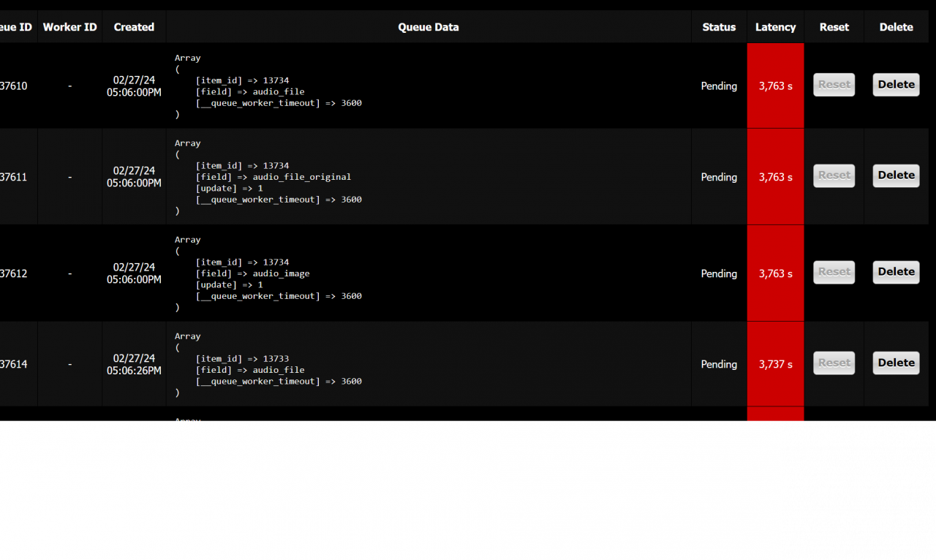
Task: Click Reset button for queue 37611
Action: click(834, 175)
